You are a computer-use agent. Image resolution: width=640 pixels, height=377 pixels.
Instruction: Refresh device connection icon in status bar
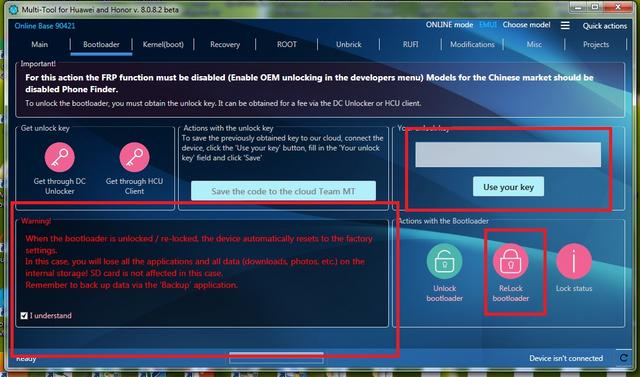click(x=623, y=358)
